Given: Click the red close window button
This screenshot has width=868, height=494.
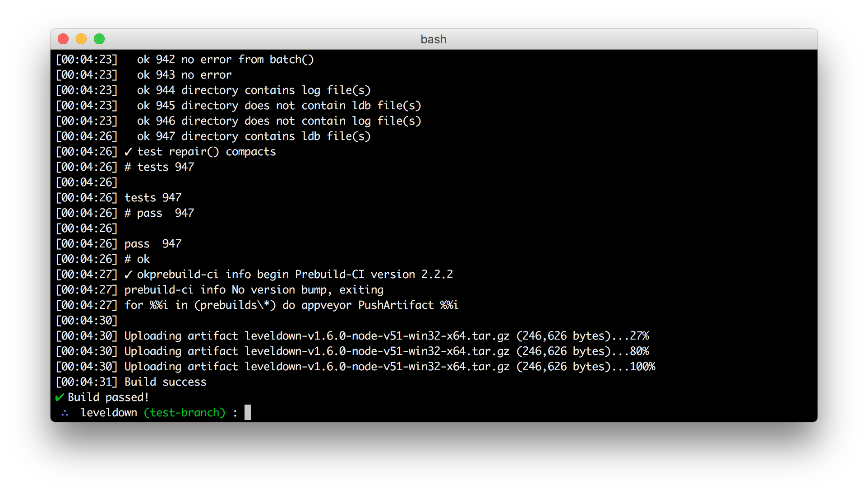Looking at the screenshot, I should [x=63, y=39].
